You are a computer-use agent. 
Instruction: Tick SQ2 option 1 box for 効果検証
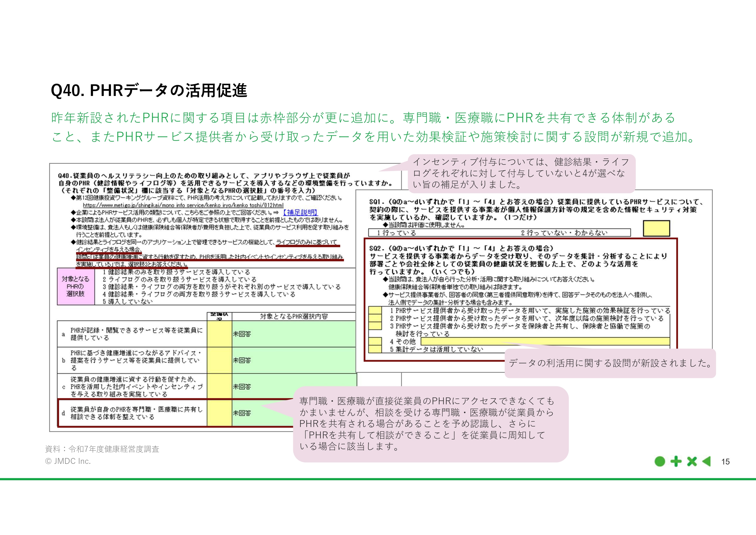375,310
